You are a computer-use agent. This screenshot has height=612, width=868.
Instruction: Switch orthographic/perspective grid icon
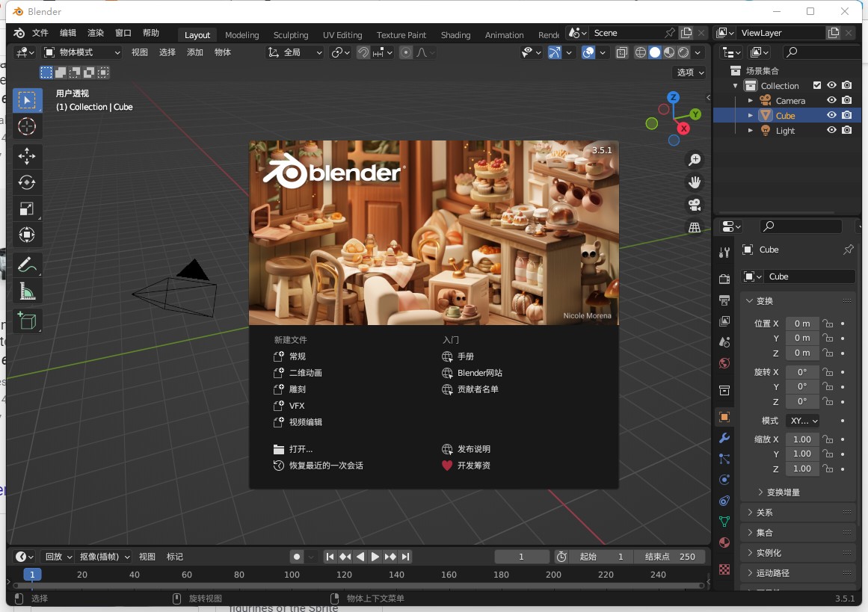point(695,227)
